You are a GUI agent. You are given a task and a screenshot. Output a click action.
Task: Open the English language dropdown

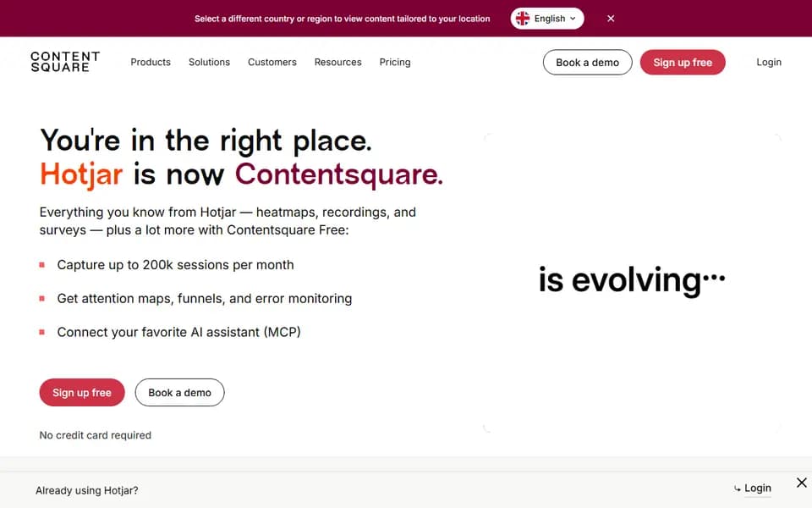[x=547, y=19]
